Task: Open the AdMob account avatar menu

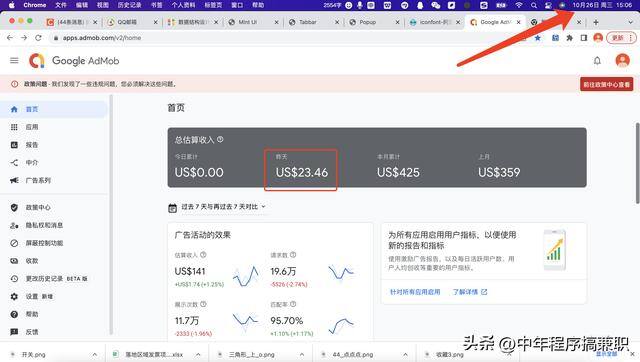Action: (x=622, y=60)
